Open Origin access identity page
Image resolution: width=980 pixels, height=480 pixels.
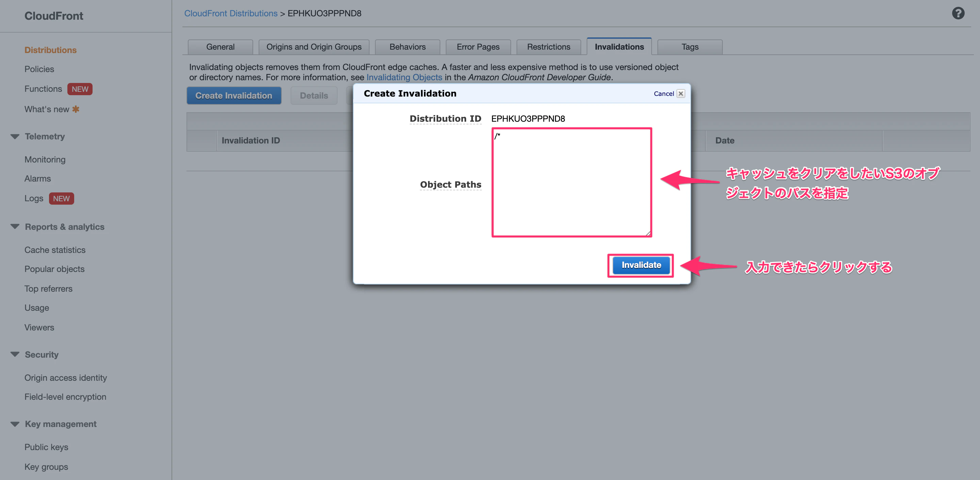pyautogui.click(x=65, y=377)
